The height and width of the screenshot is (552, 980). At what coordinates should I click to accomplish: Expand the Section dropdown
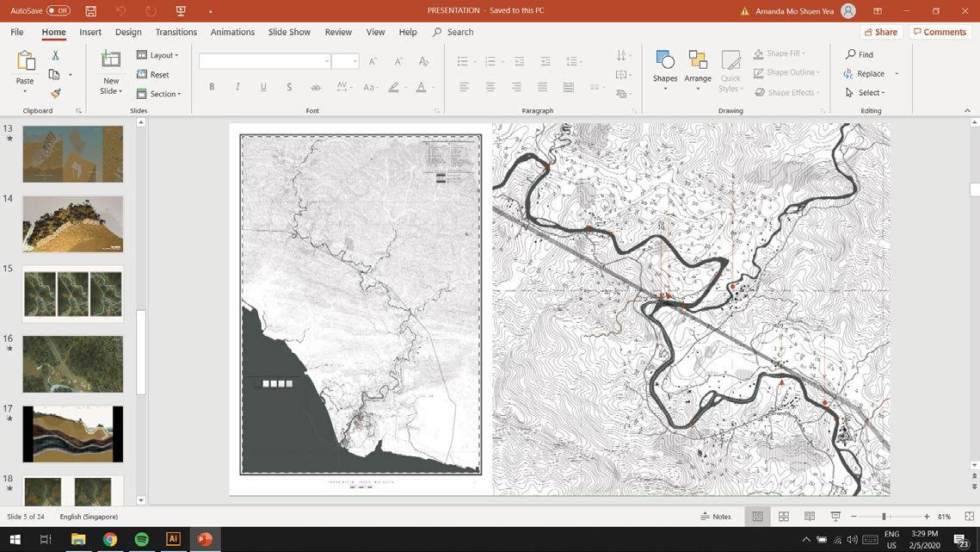[x=159, y=94]
